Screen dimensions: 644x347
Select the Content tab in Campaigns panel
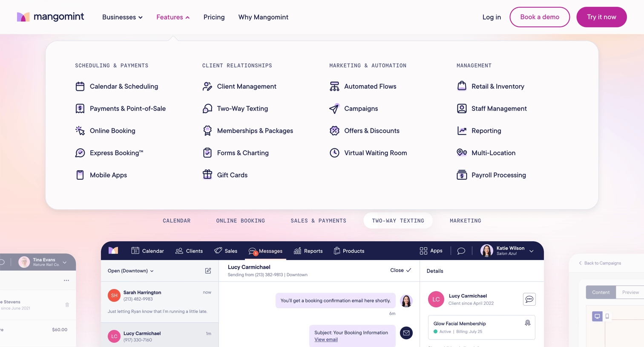tap(601, 292)
